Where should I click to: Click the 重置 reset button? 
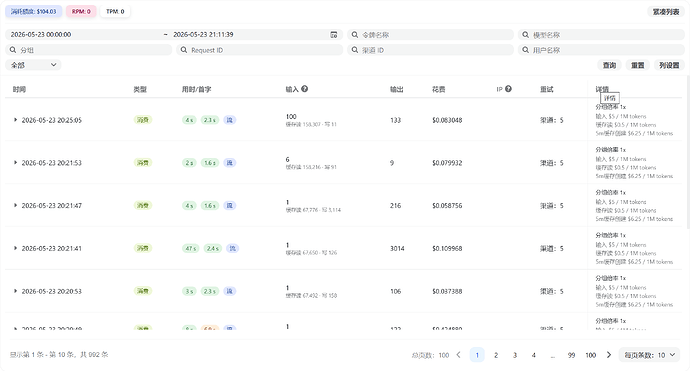(638, 65)
